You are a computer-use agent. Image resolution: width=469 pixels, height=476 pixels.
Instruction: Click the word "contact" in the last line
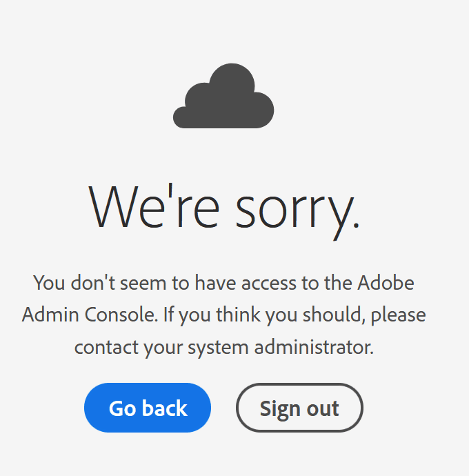point(106,347)
